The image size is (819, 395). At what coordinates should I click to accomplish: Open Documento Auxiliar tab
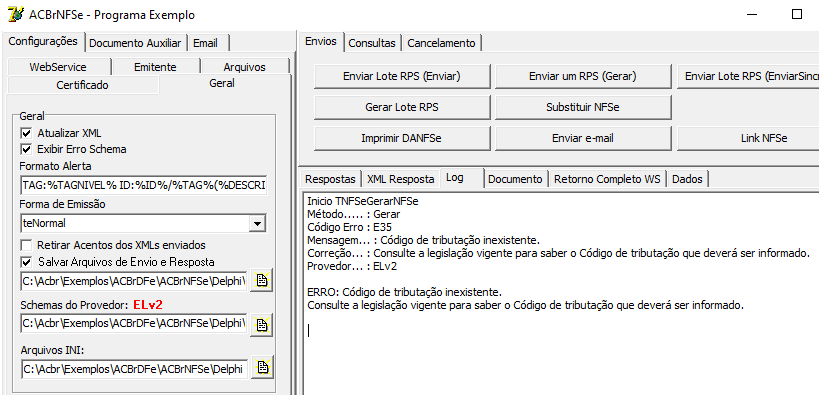click(x=135, y=43)
